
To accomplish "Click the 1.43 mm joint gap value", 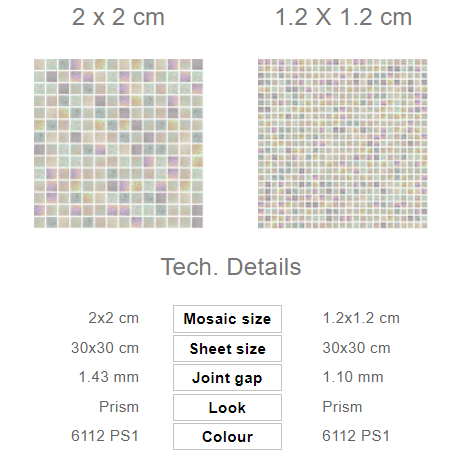I will (x=109, y=377).
